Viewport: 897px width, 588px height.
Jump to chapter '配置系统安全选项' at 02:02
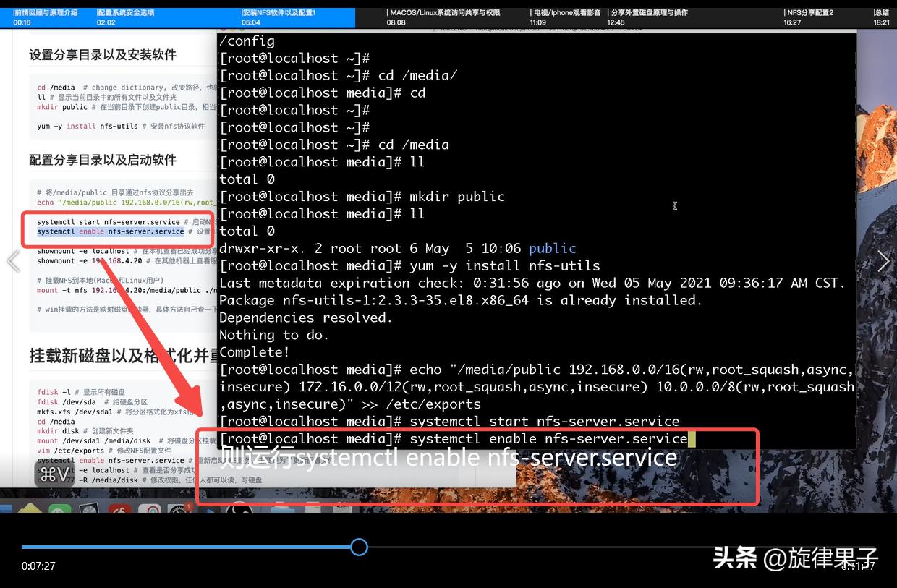[125, 17]
